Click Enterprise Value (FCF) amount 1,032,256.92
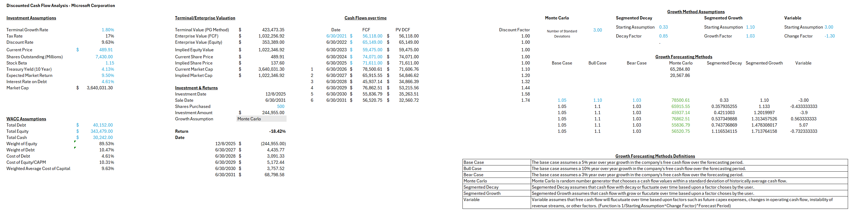Viewport: 868px width, 214px height. (271, 36)
